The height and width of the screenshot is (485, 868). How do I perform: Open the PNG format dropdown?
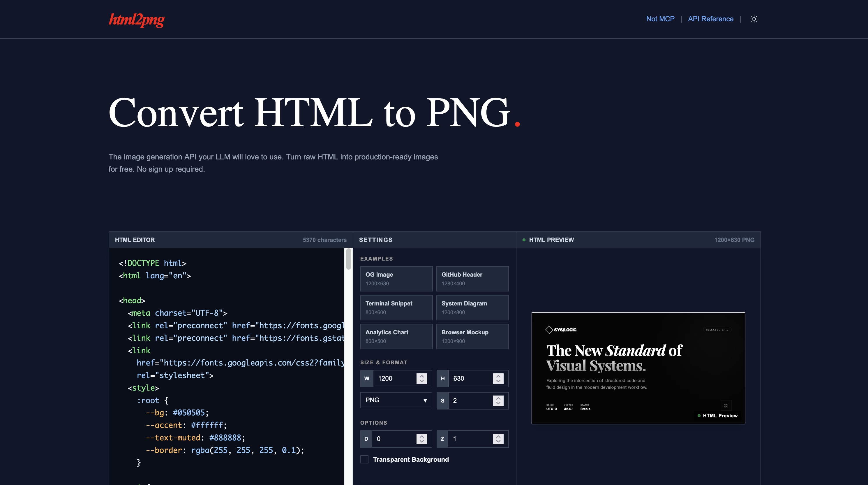(396, 400)
